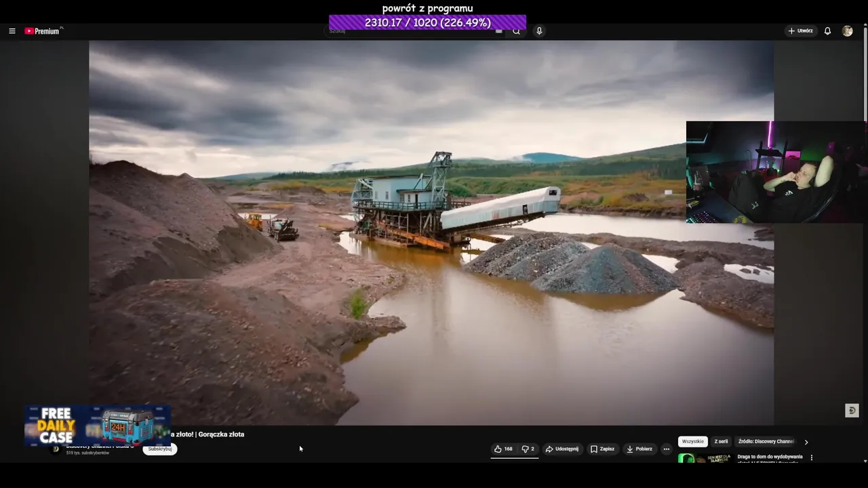Screen dimensions: 868x488
Task: Go to YouTube Premium home logo
Action: coord(43,31)
